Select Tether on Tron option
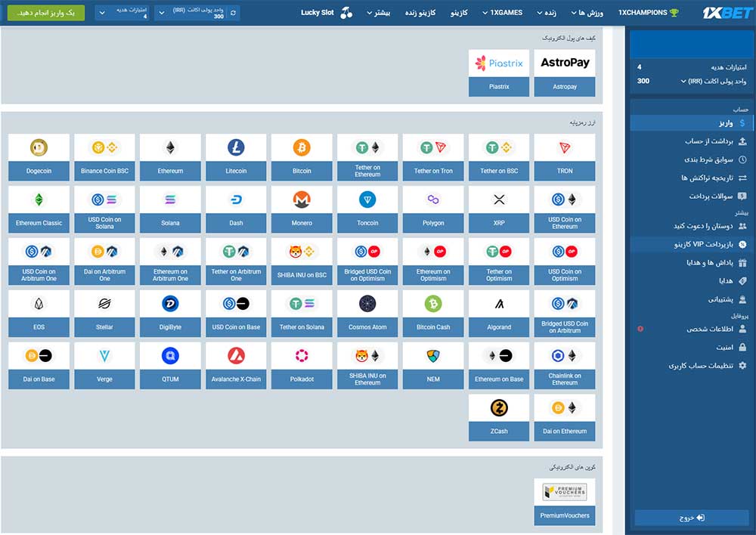 433,157
